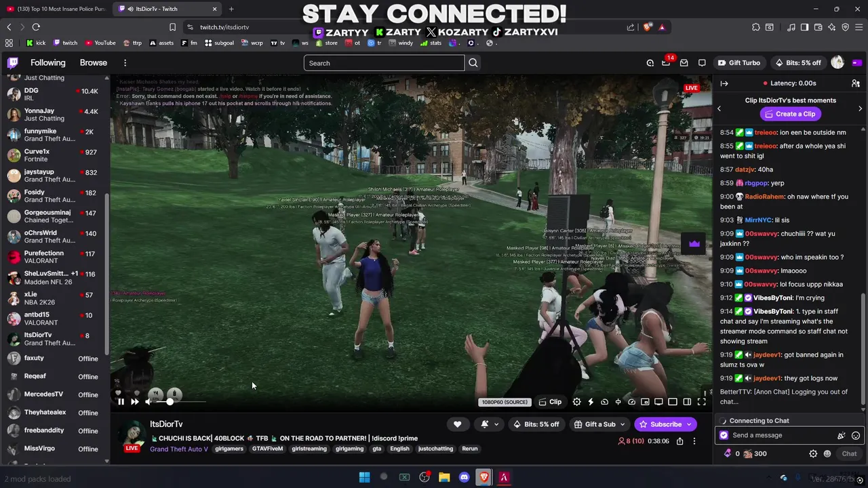Open browser extensions puzzle icon
Viewport: 868px width, 488px height.
tap(756, 27)
